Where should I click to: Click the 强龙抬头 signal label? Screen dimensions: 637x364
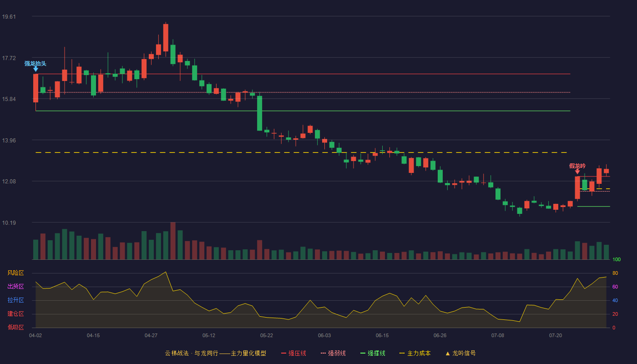(x=35, y=64)
